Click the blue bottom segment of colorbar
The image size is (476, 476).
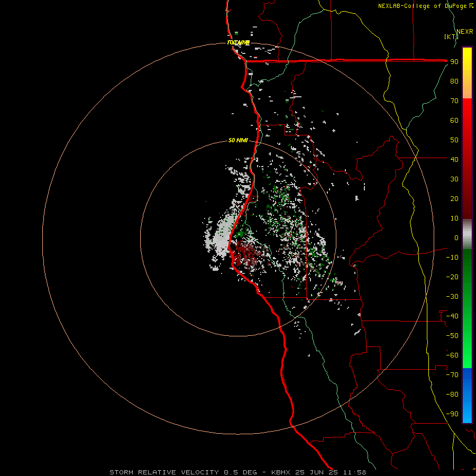click(467, 395)
